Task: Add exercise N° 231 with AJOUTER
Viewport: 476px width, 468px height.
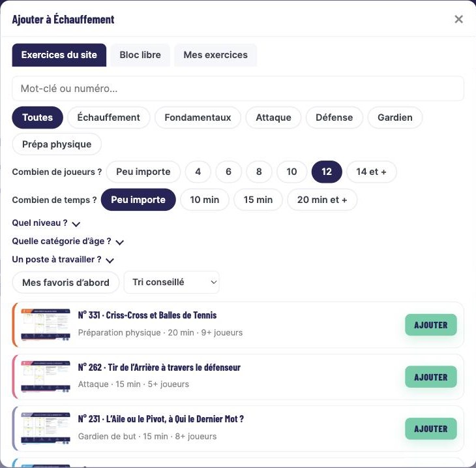Action: 431,429
